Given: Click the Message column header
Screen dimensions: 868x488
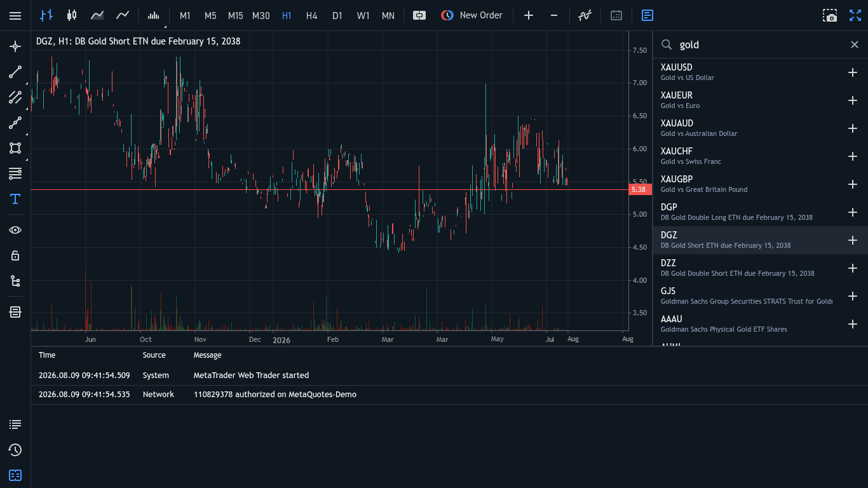Looking at the screenshot, I should (x=208, y=355).
